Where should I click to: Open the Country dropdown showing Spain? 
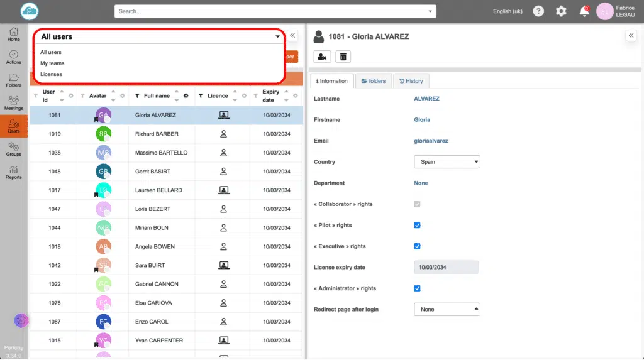[x=447, y=162]
